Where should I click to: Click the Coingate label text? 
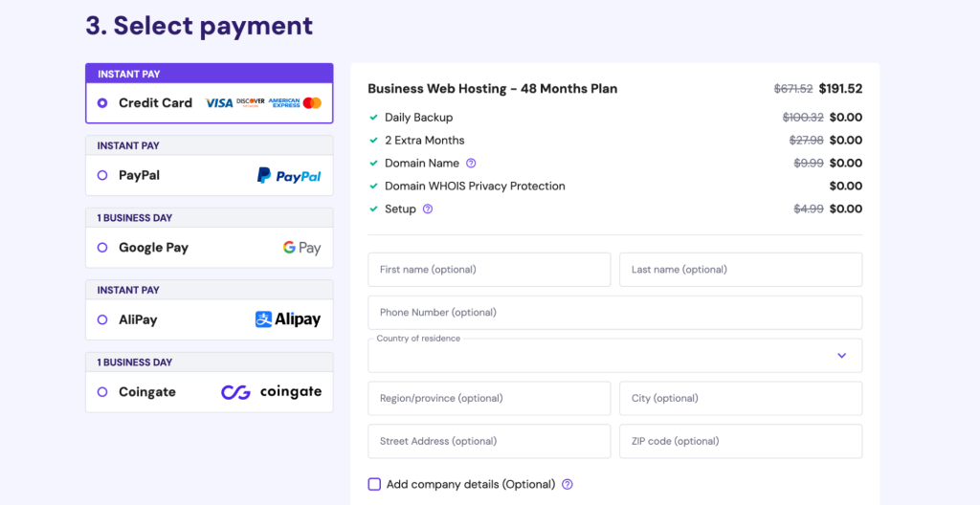pos(147,392)
